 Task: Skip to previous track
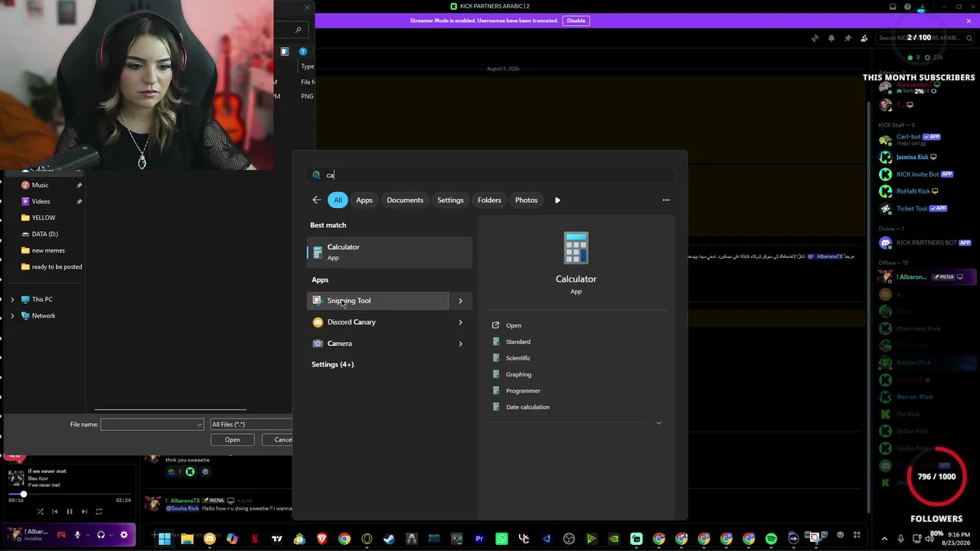pyautogui.click(x=54, y=511)
